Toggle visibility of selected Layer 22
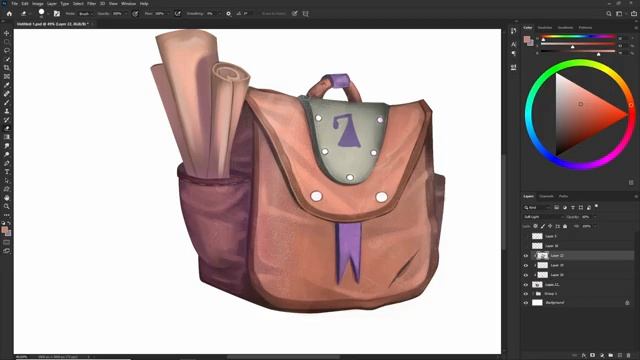This screenshot has width=640, height=360. (x=526, y=256)
